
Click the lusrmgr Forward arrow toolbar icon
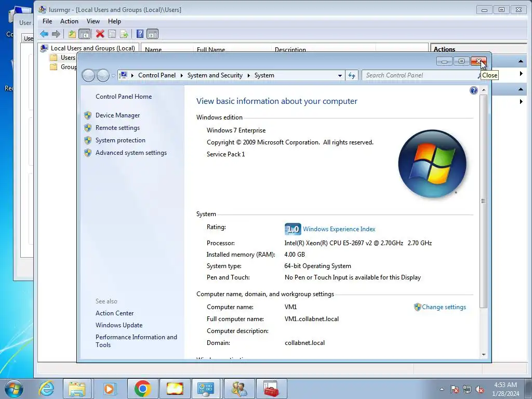pyautogui.click(x=56, y=34)
